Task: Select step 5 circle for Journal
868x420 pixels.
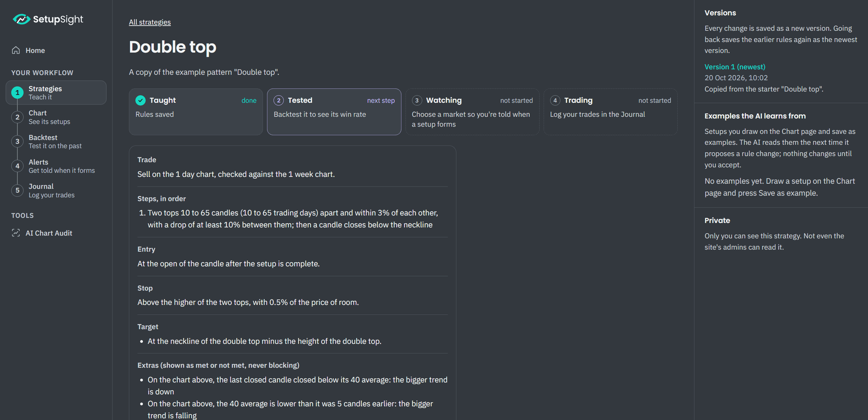Action: click(17, 191)
